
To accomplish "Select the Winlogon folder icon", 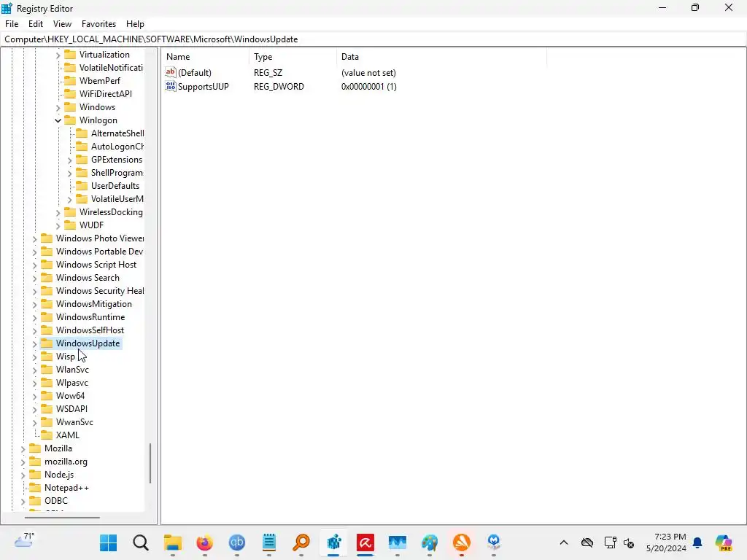I will point(70,120).
